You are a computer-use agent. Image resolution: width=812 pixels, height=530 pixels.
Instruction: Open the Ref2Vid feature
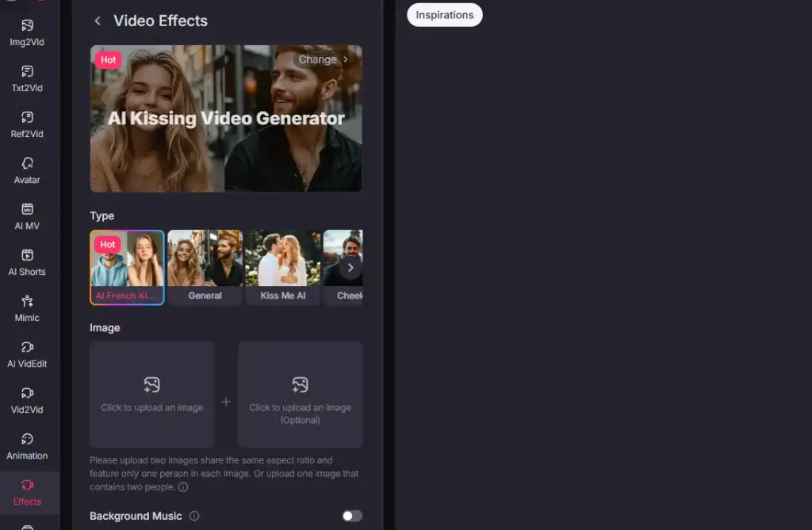click(x=26, y=124)
